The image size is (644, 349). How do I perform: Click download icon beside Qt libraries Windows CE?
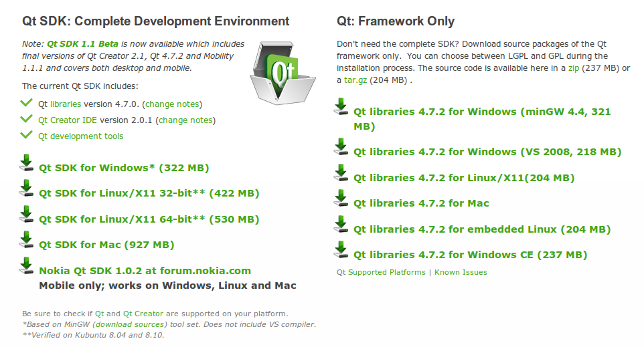click(341, 249)
